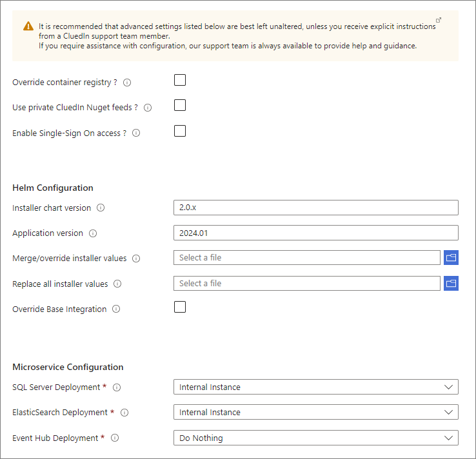Open external link icon in warning banner
Screen dimensions: 476x459
[x=439, y=20]
